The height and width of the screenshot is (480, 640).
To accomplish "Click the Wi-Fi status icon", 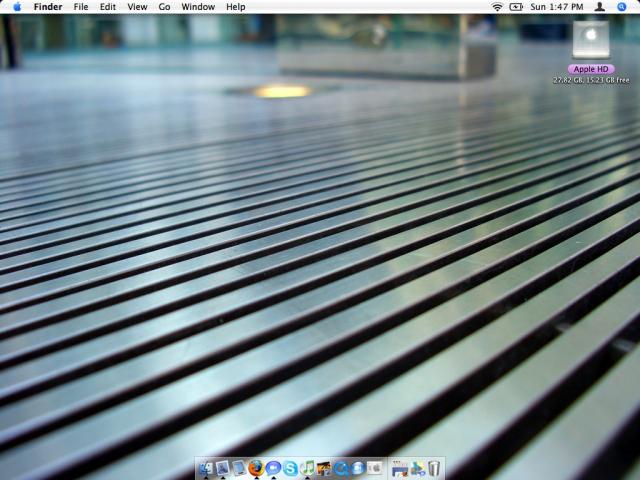I will point(497,7).
